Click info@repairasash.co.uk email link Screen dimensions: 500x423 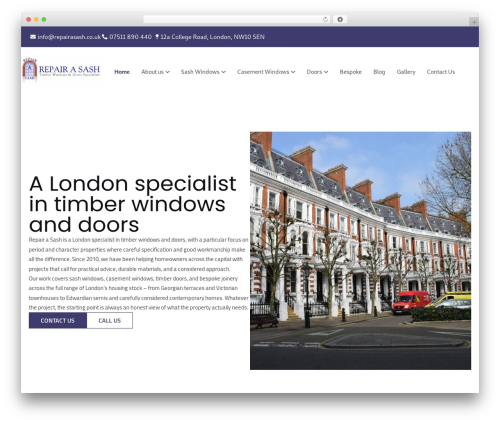[x=69, y=37]
